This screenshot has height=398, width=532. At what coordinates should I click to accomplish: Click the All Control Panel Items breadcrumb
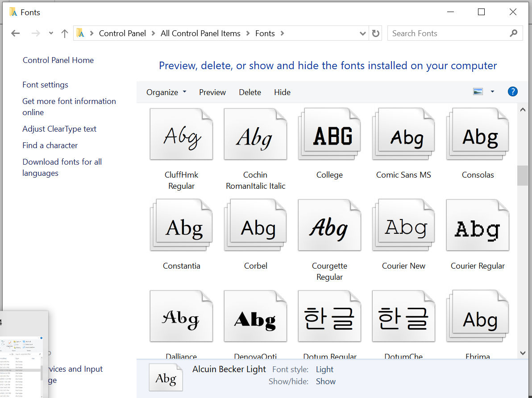200,33
